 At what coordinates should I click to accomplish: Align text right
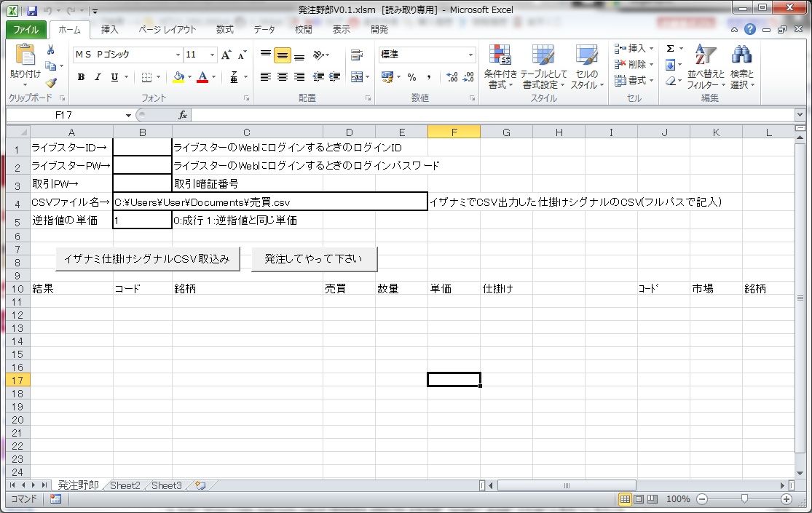299,77
